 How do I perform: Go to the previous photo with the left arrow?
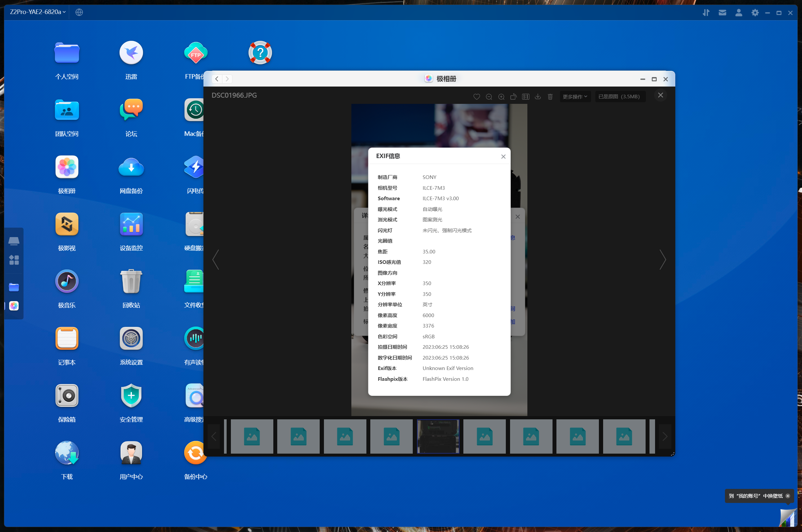click(x=216, y=260)
